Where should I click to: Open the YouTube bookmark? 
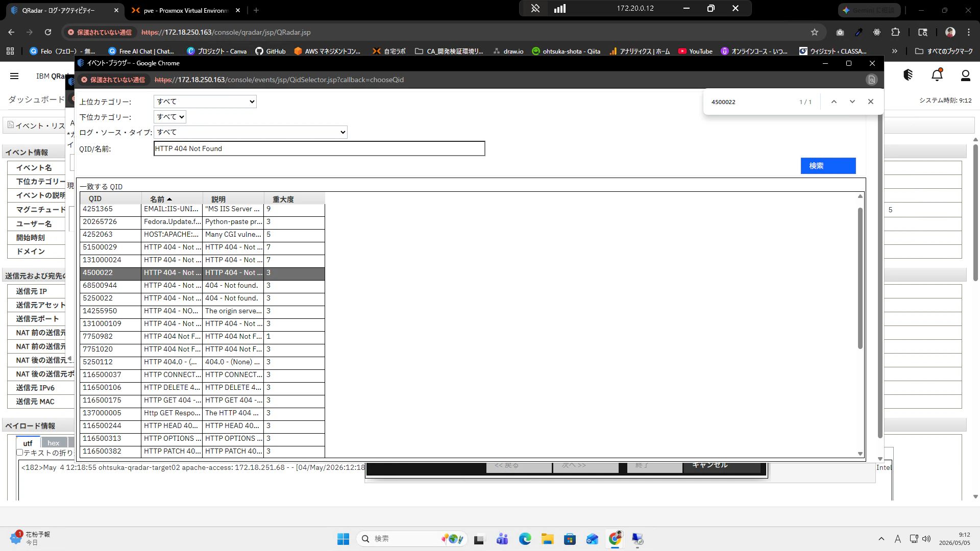coord(695,51)
